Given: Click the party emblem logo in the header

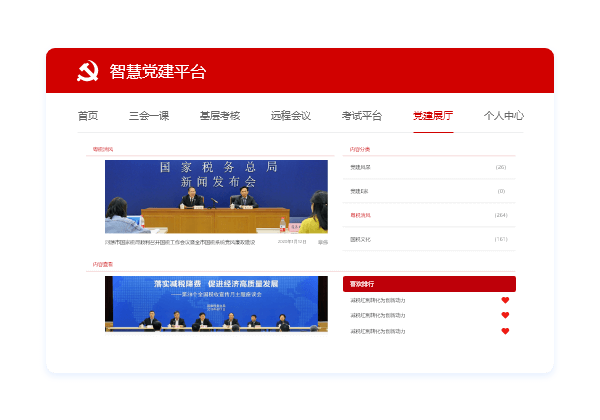Looking at the screenshot, I should [87, 71].
